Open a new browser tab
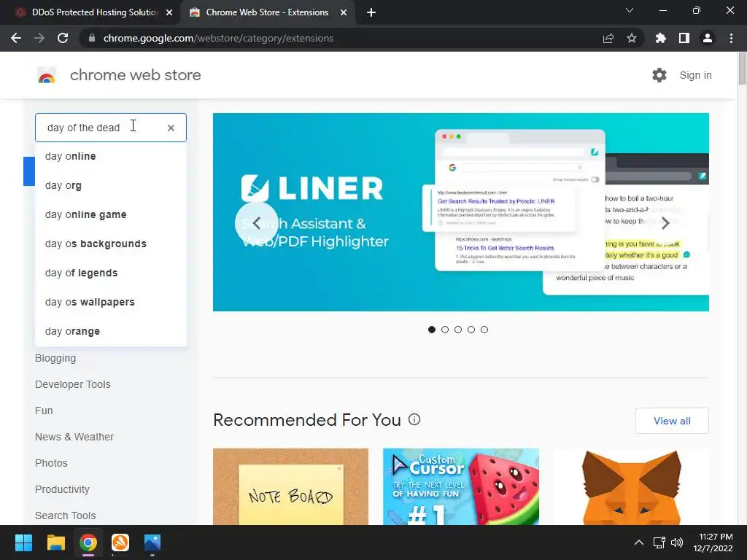The height and width of the screenshot is (560, 747). [371, 12]
